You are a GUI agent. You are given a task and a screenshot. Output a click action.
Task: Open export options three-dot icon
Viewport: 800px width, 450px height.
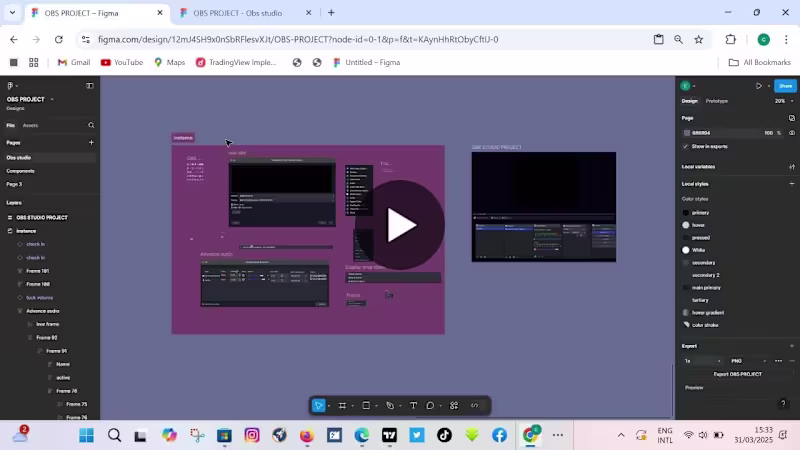click(779, 361)
